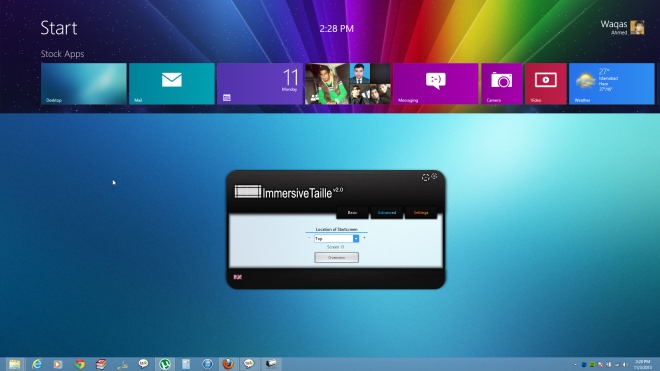Click the Stock Apps group label
The height and width of the screenshot is (371, 660).
62,54
